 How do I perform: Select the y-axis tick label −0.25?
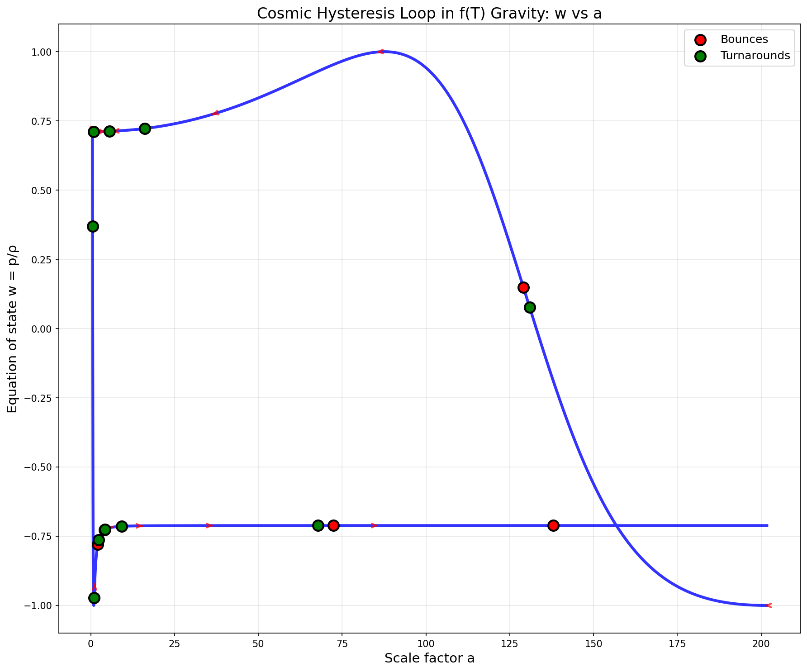[38, 398]
